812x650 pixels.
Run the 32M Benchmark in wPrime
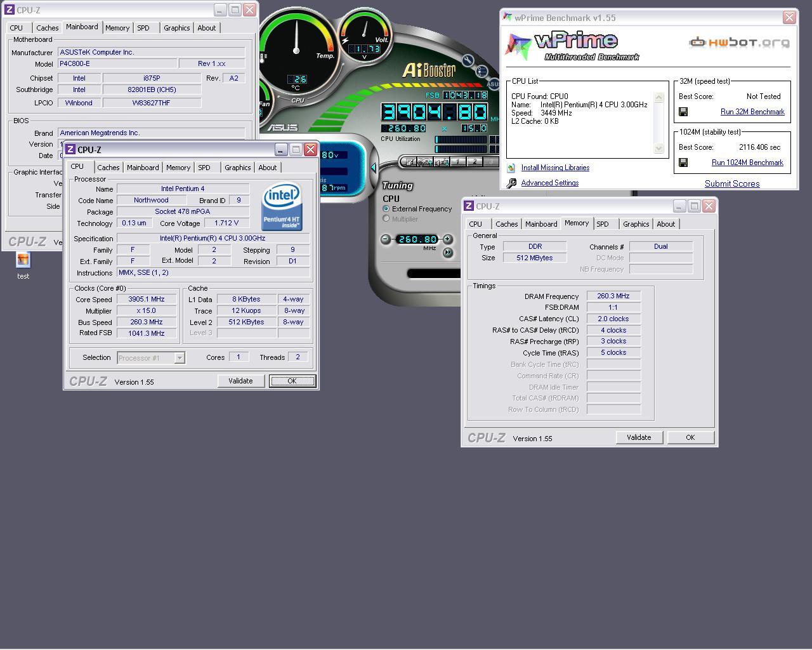pos(752,112)
